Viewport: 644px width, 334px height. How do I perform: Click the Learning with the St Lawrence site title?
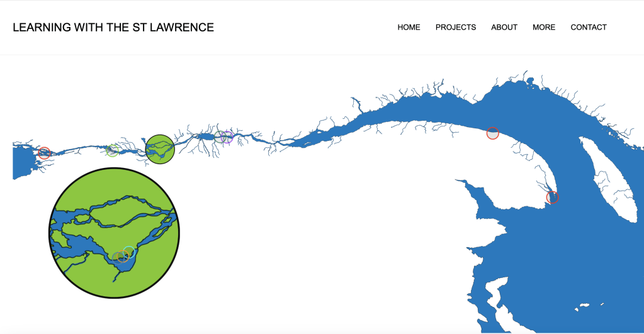(x=113, y=27)
